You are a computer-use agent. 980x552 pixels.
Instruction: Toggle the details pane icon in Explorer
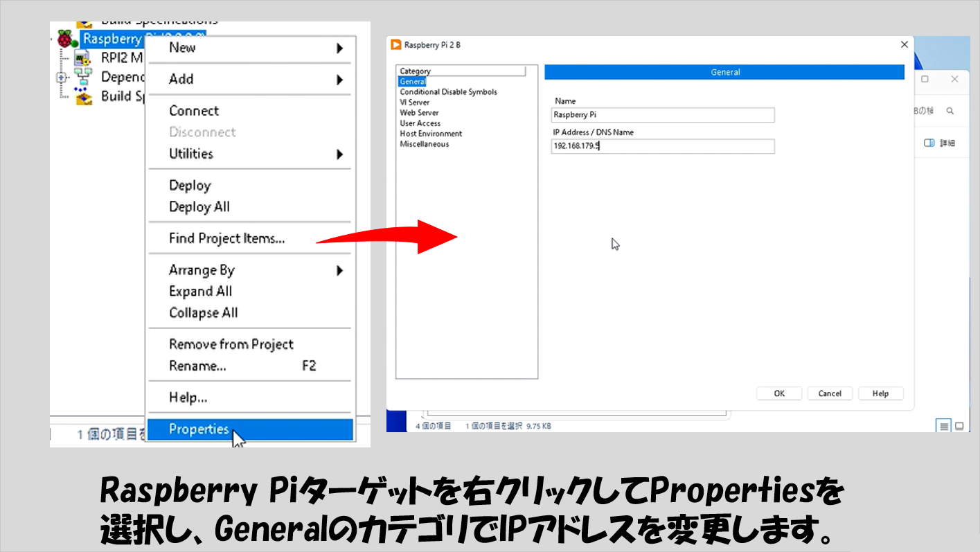coord(929,143)
